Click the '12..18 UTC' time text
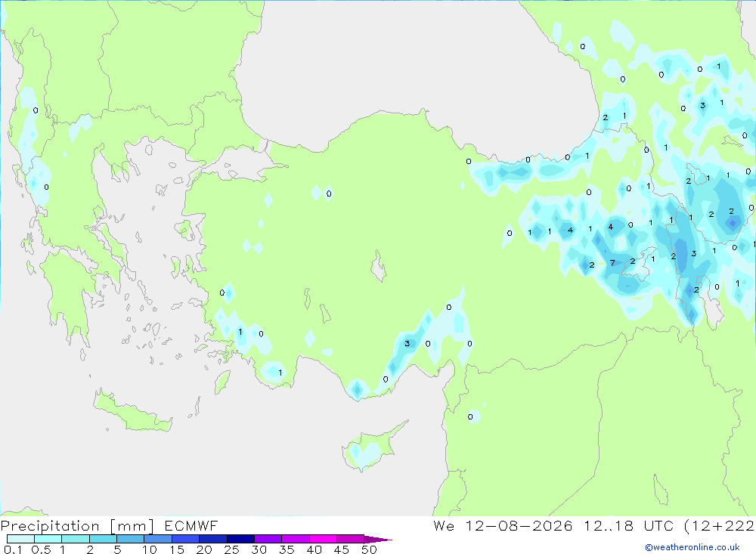Image resolution: width=756 pixels, height=554 pixels. (628, 525)
